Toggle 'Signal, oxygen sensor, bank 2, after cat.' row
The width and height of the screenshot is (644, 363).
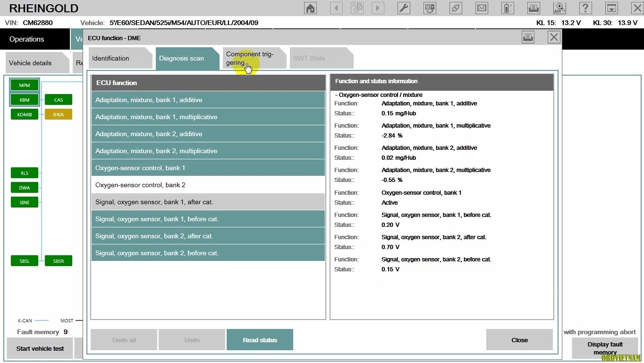click(x=208, y=236)
